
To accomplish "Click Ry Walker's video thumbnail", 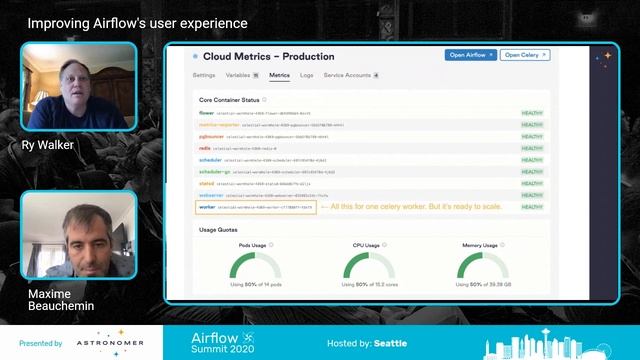I will coord(79,87).
